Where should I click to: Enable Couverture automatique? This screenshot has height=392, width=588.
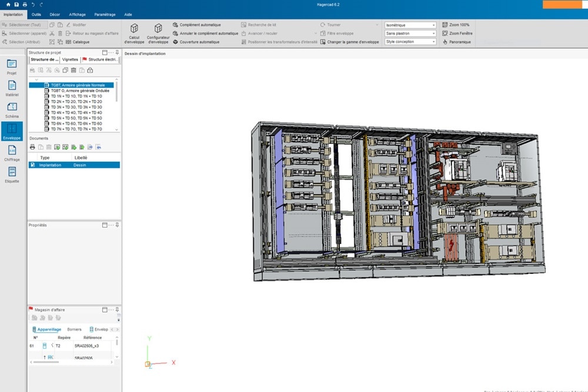coord(200,42)
